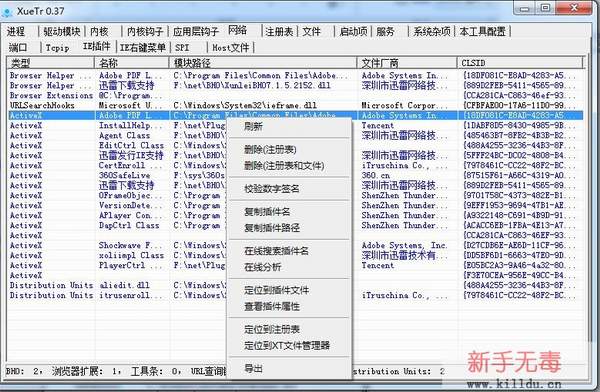Click the 360SafeLive entry name
Image resolution: width=600 pixels, height=392 pixels.
(x=125, y=175)
